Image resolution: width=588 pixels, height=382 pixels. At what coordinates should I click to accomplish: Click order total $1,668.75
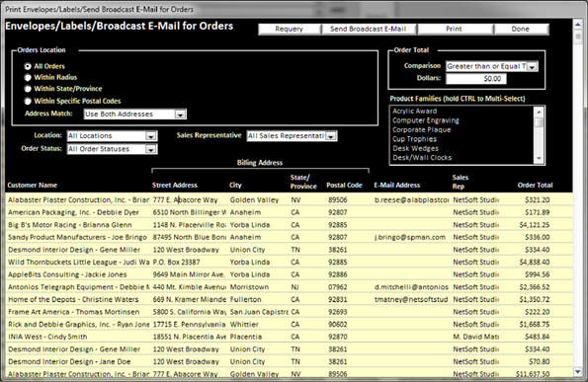click(535, 325)
